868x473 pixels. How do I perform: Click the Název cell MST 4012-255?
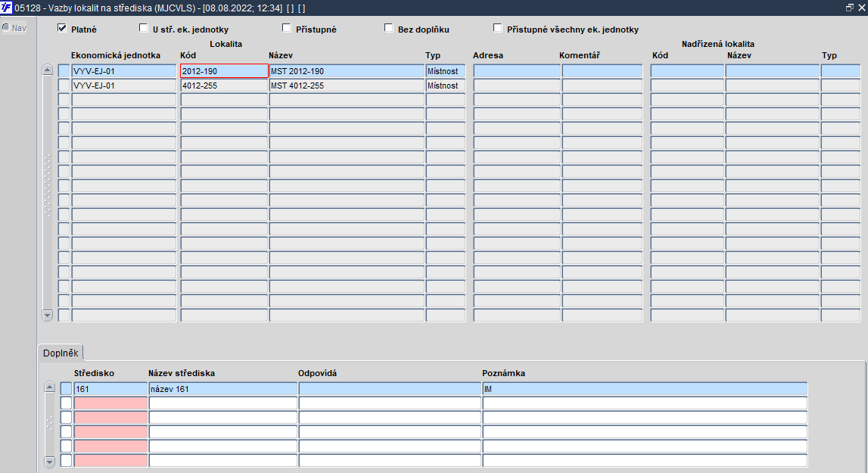pyautogui.click(x=347, y=86)
